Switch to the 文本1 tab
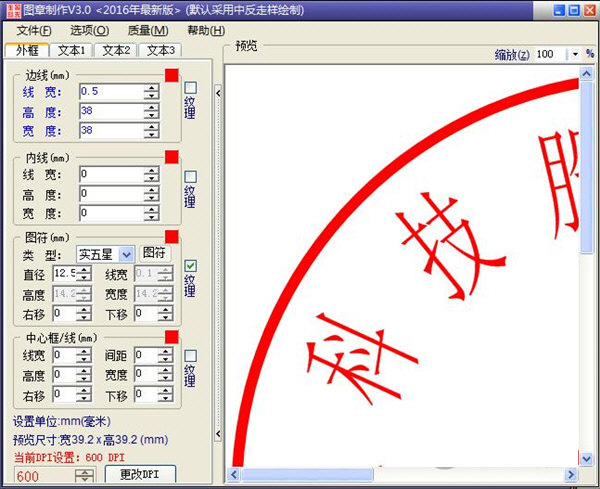This screenshot has width=600, height=489. 71,50
